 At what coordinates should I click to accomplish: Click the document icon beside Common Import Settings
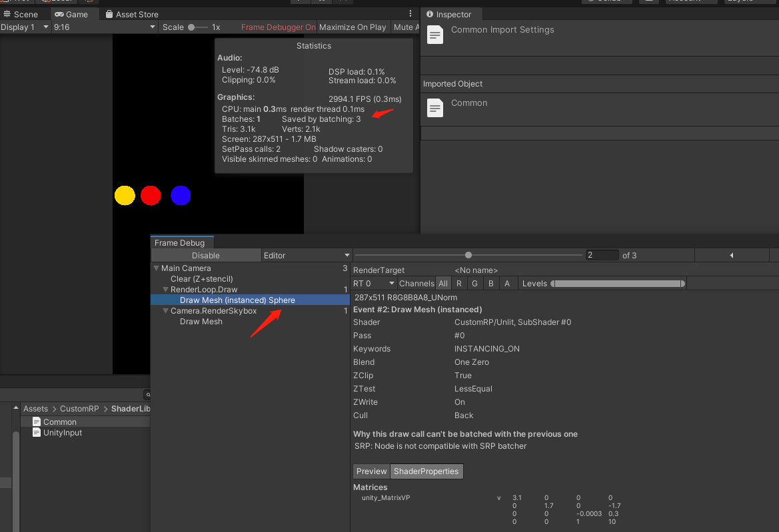[434, 35]
